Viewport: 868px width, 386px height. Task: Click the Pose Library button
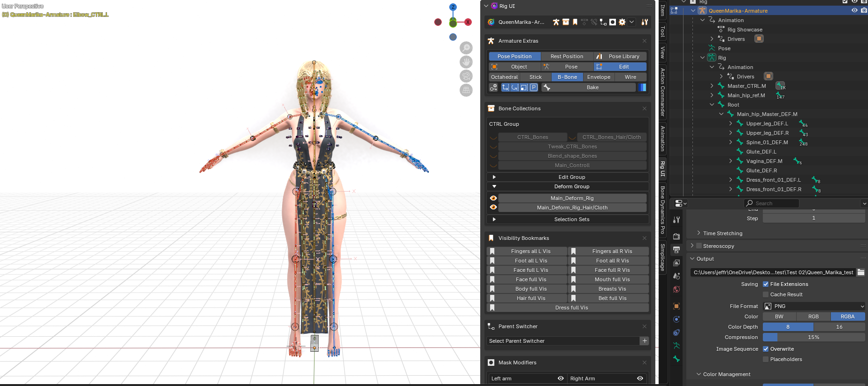pos(620,56)
